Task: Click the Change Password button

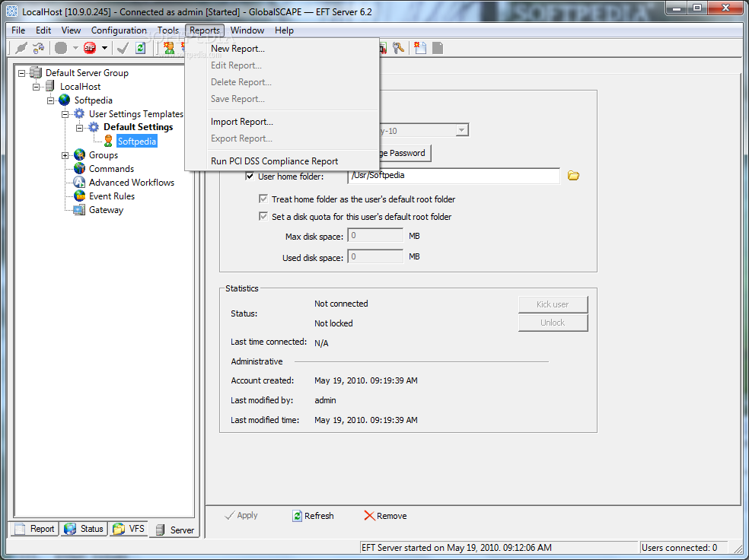Action: [405, 153]
